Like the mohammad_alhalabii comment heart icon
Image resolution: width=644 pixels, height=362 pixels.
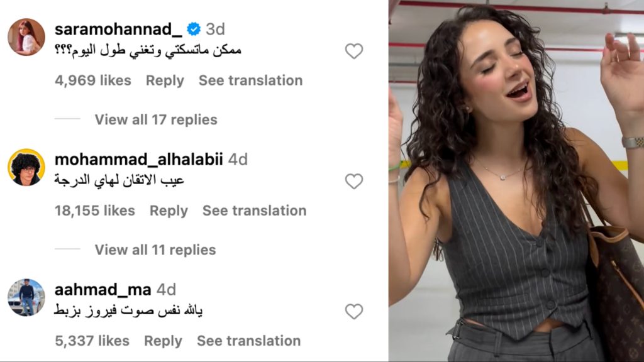pos(353,181)
